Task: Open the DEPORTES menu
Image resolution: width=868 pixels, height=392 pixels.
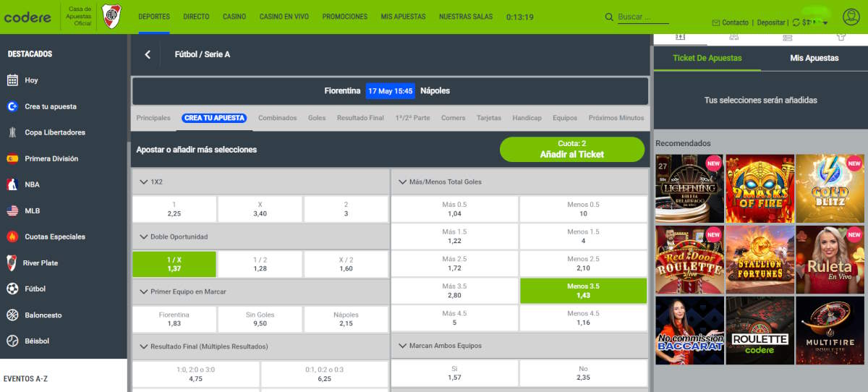Action: point(154,17)
